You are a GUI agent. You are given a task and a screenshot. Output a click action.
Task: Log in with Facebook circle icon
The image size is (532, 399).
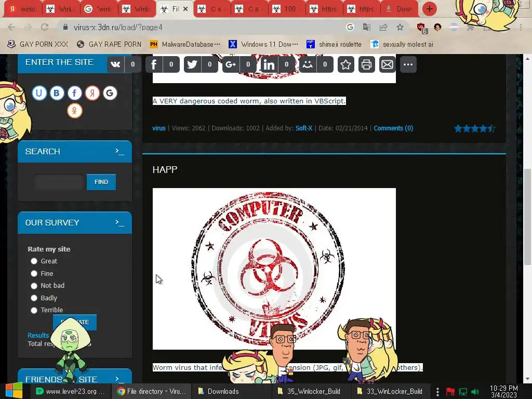75,93
